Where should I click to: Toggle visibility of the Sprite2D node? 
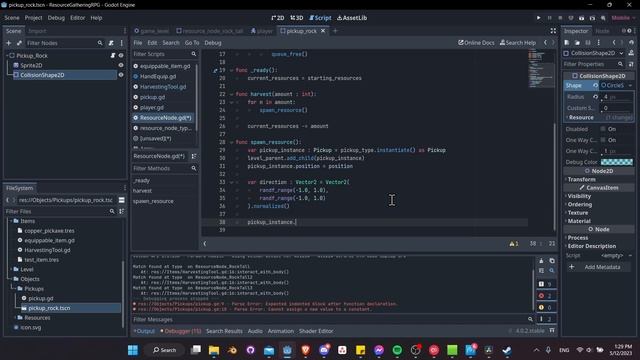click(121, 65)
